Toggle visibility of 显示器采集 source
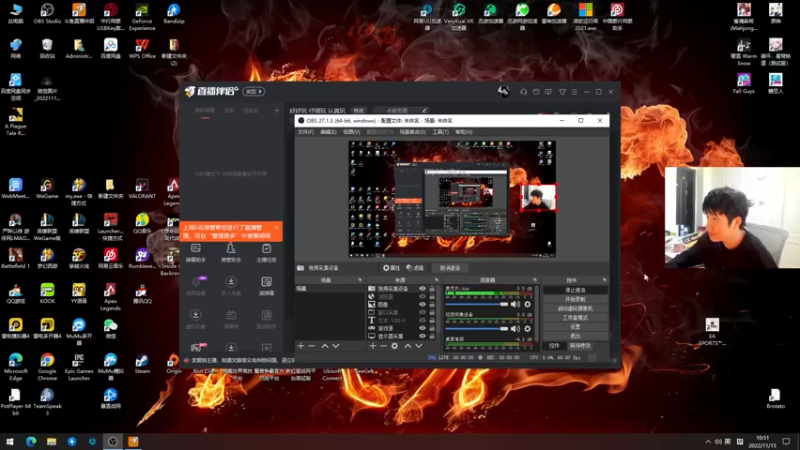The width and height of the screenshot is (800, 450). tap(422, 336)
